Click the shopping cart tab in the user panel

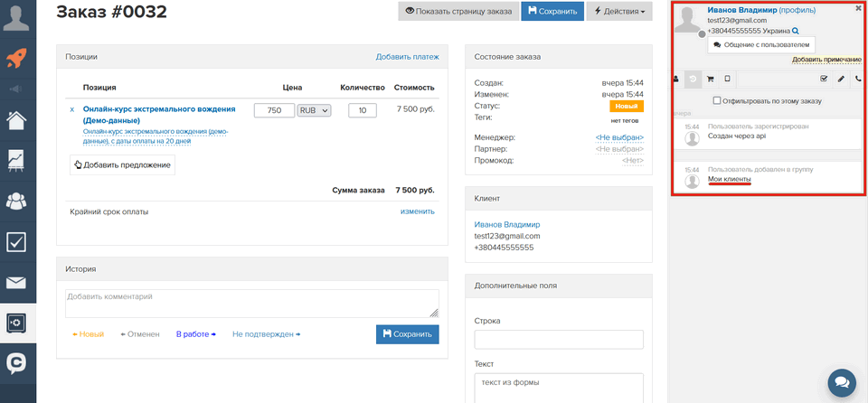pyautogui.click(x=710, y=80)
